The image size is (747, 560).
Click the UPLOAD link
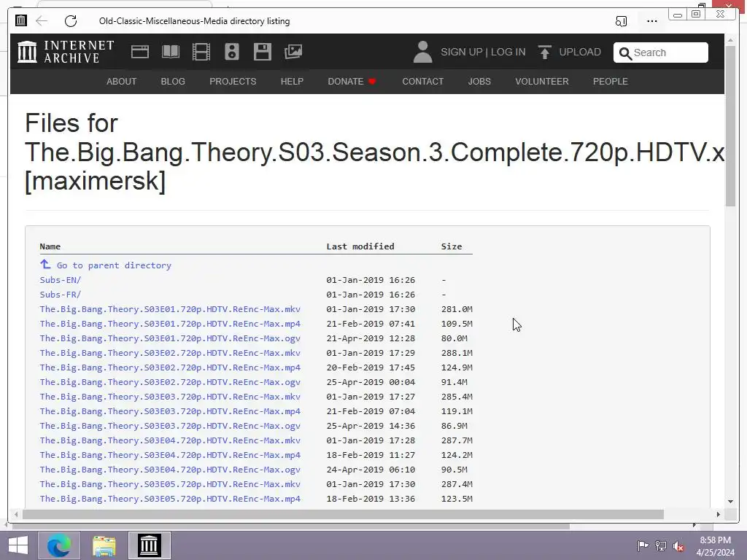[580, 52]
